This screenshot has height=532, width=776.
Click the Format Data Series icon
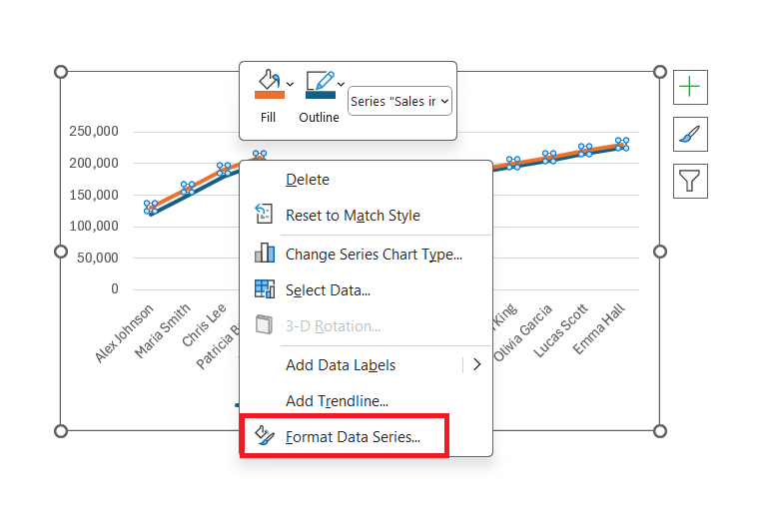pyautogui.click(x=265, y=435)
